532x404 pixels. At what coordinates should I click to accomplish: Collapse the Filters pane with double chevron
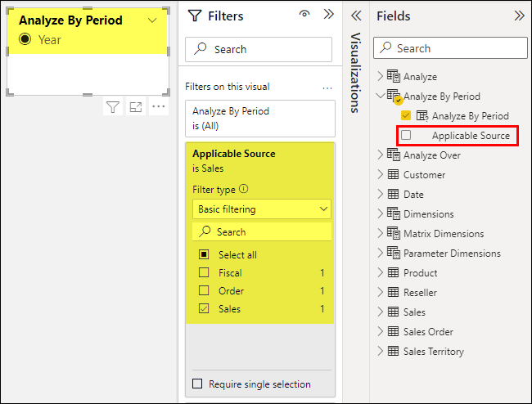[x=329, y=15]
